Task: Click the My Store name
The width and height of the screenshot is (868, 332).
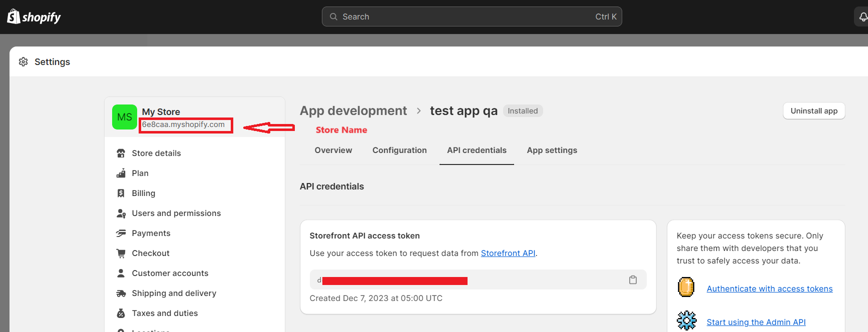Action: coord(161,112)
